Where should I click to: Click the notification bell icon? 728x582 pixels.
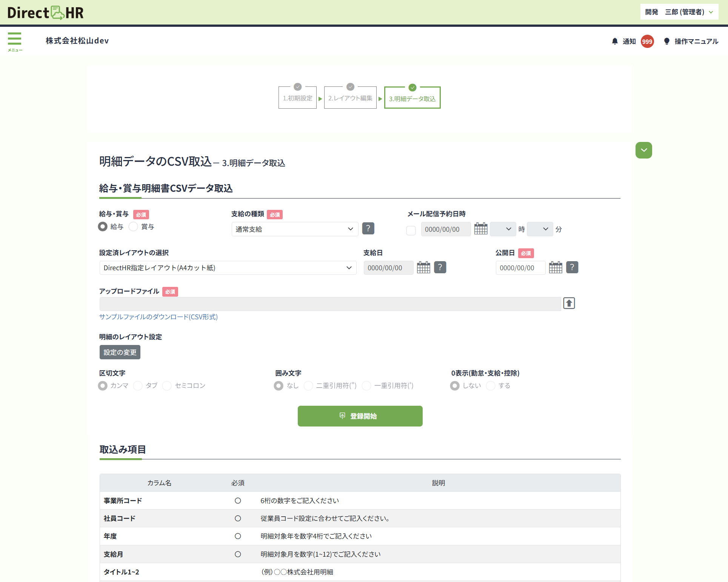point(615,41)
